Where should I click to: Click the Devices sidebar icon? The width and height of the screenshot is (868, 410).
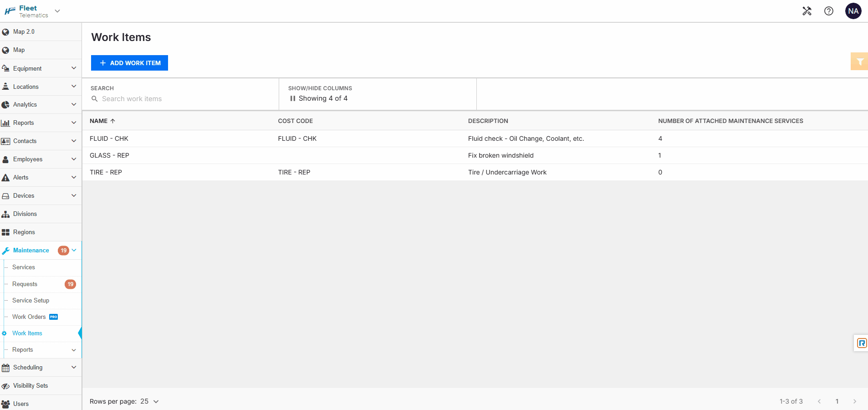[5, 196]
